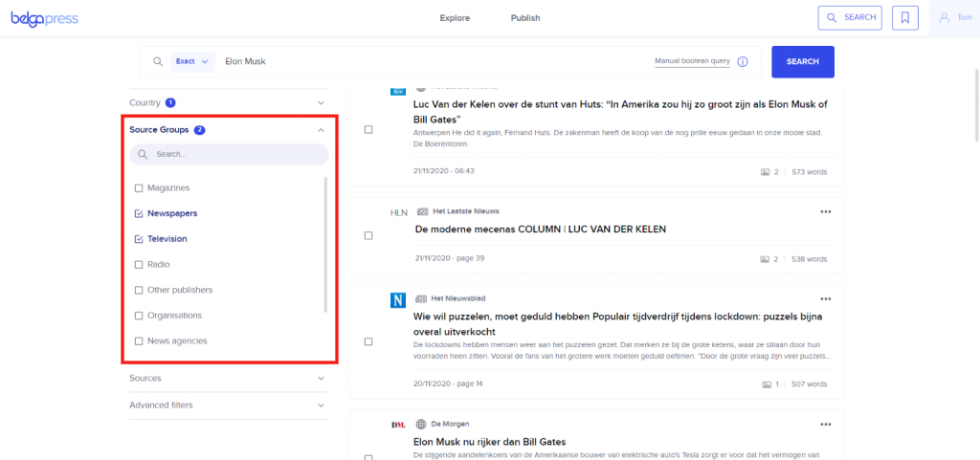Open the Publish tab

525,18
